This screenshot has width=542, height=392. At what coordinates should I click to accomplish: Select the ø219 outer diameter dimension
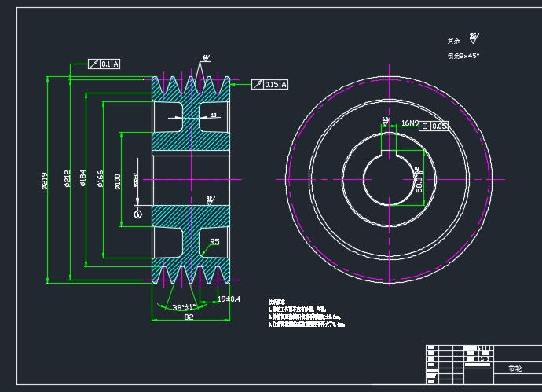pos(44,181)
